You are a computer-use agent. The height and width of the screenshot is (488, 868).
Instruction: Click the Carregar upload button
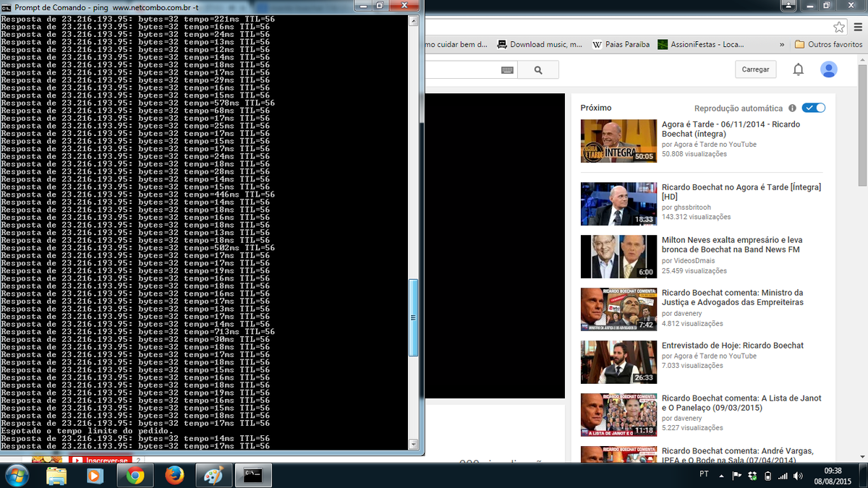pyautogui.click(x=755, y=69)
